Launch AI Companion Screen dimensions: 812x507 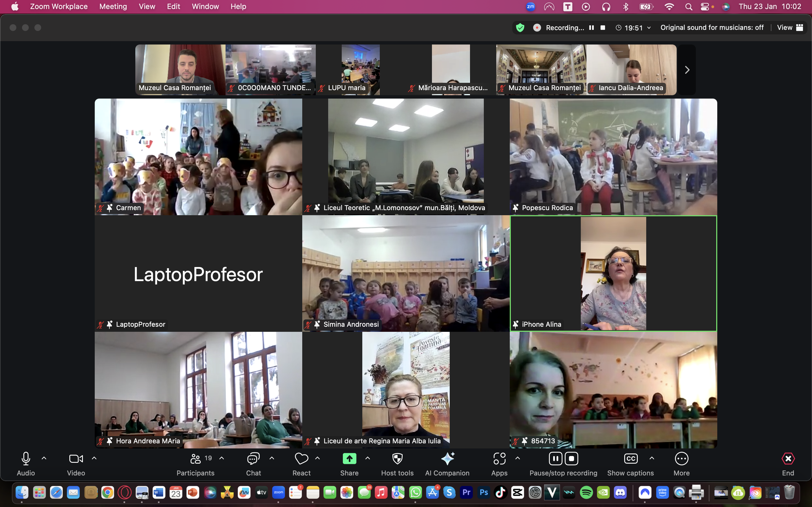pos(447,464)
